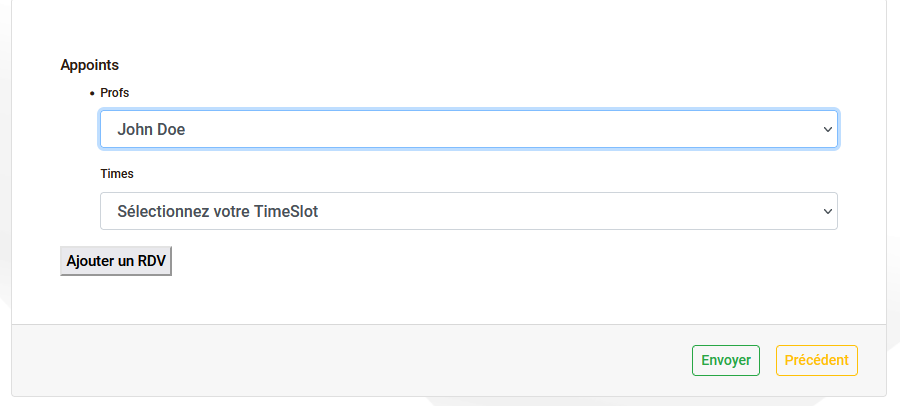900x406 pixels.
Task: Click the chevron arrow on Profs select
Action: [827, 129]
